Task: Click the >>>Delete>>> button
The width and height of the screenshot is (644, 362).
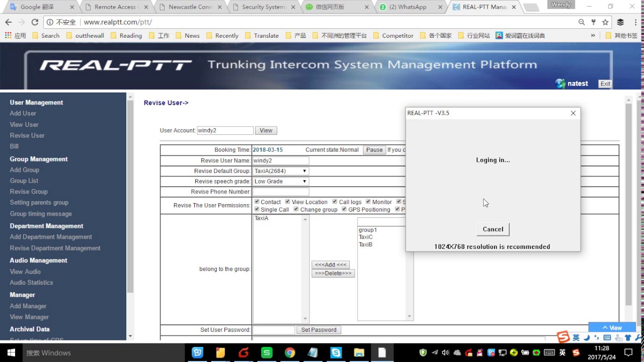Action: click(333, 274)
